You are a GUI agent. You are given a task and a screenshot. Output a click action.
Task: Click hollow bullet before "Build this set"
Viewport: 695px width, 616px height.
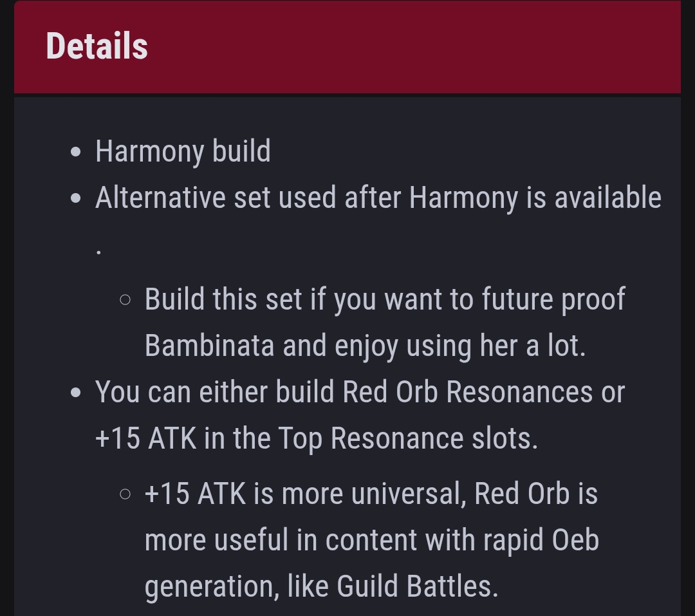[x=125, y=300]
